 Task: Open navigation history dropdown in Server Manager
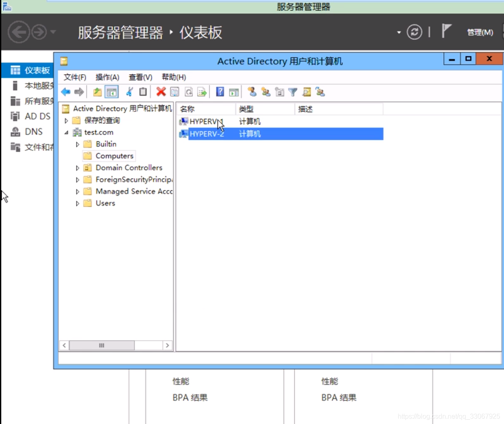click(x=52, y=32)
